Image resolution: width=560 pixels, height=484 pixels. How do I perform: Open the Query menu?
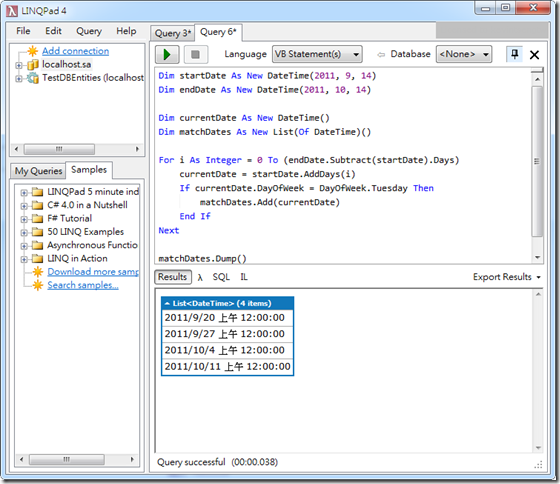pyautogui.click(x=89, y=31)
